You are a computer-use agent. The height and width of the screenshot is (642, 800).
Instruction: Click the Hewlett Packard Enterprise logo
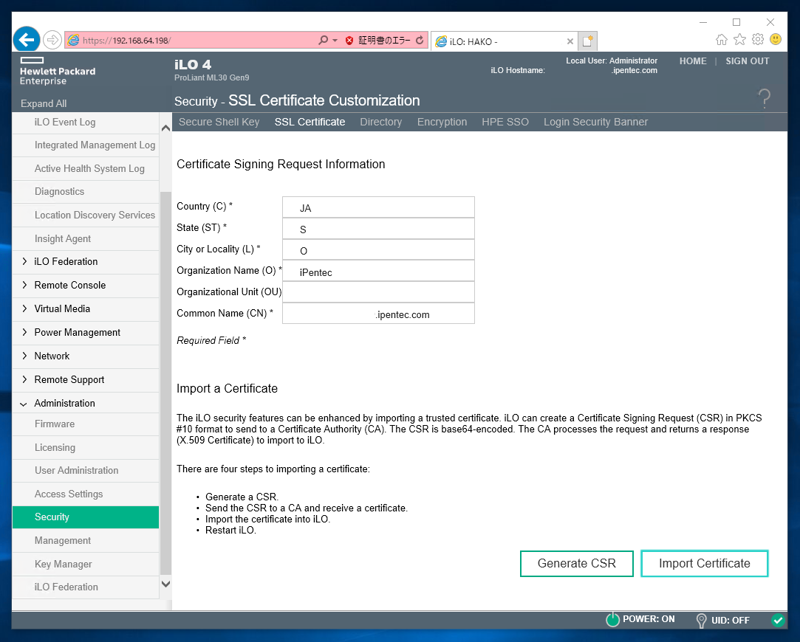coord(57,71)
